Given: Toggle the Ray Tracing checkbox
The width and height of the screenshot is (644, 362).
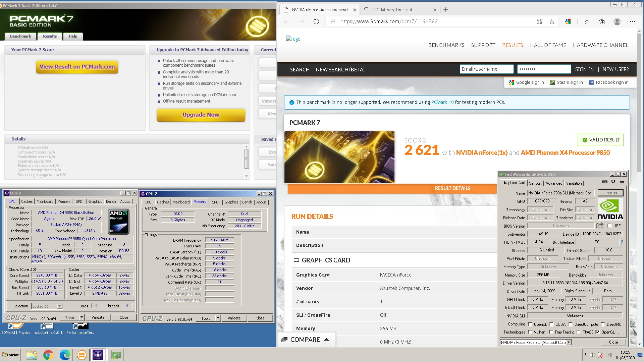Looking at the screenshot, I should [x=551, y=332].
